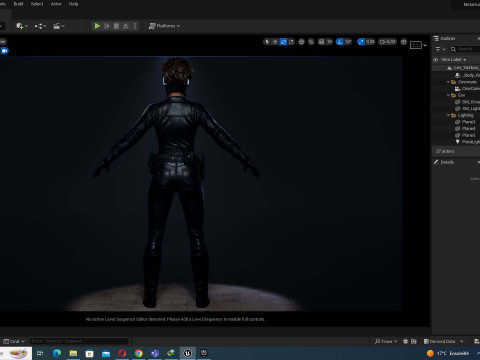Select the Body actor row in Outliner
This screenshot has width=480, height=360.
point(456,75)
